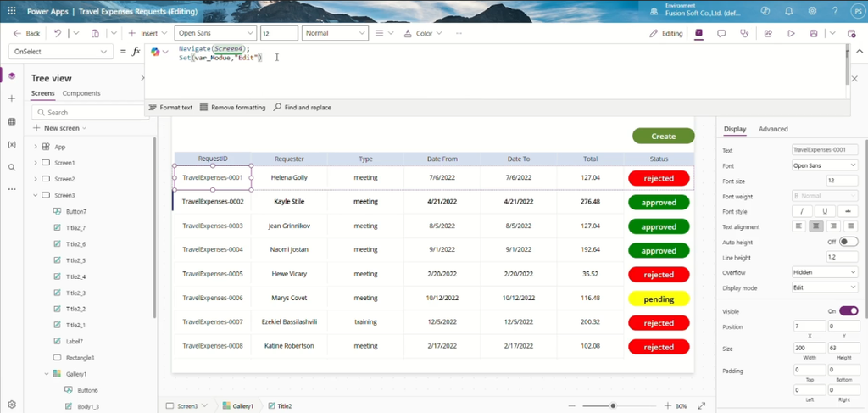The width and height of the screenshot is (868, 413).
Task: Expand the Screen1 tree node
Action: pyautogui.click(x=36, y=163)
